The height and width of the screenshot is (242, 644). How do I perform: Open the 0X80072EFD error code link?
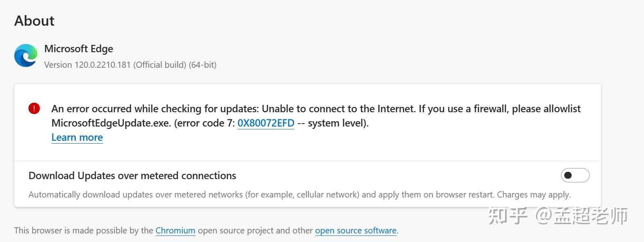point(266,123)
